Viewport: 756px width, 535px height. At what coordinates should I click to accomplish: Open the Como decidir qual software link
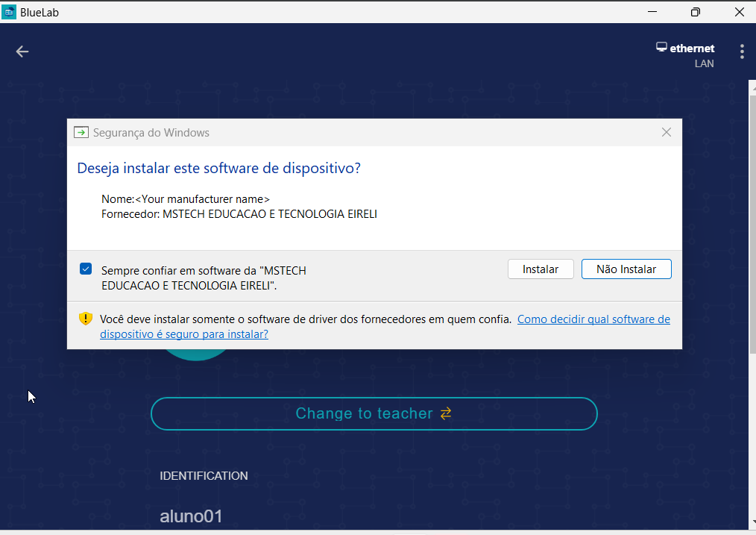pyautogui.click(x=385, y=327)
